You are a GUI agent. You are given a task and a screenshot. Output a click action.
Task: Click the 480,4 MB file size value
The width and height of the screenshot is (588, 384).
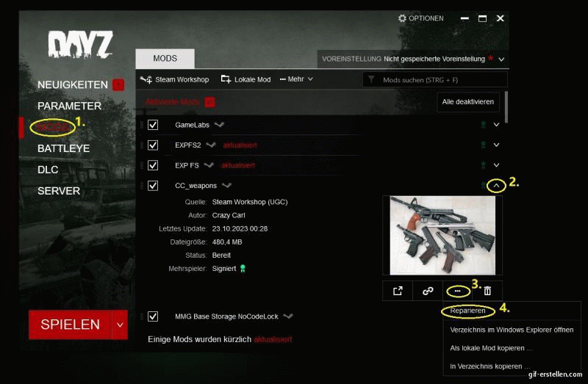pos(227,242)
